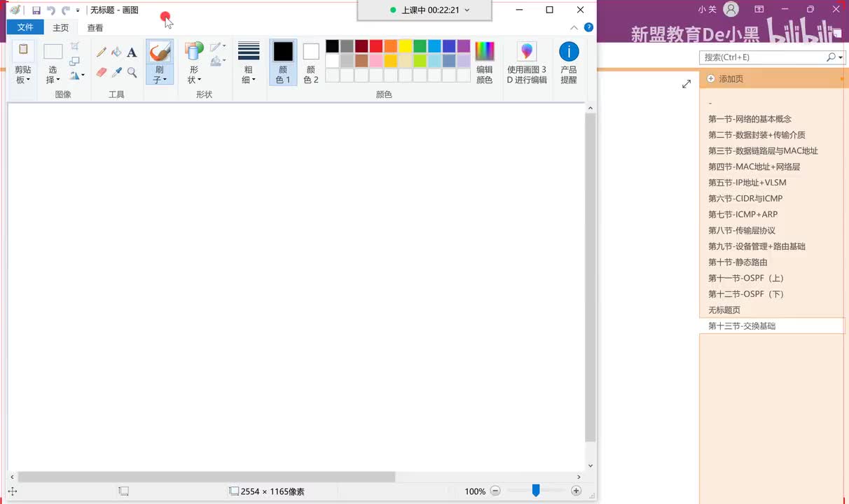Click the Redo arrow in title bar
Screen dimensions: 849x504
coord(66,10)
